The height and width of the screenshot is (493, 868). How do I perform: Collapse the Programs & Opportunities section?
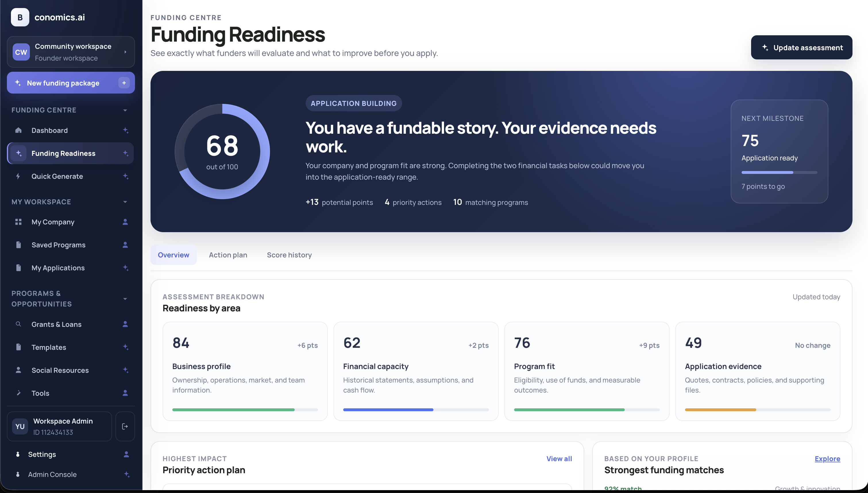coord(125,299)
